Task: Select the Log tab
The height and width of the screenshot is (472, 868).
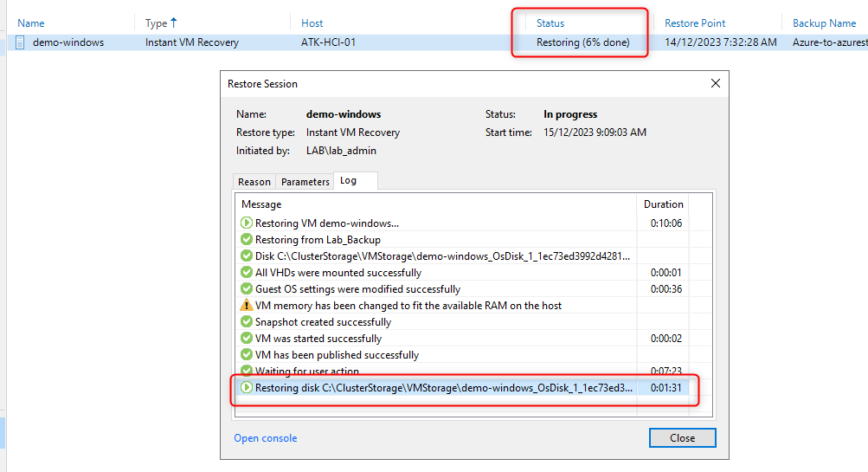Action: (347, 181)
